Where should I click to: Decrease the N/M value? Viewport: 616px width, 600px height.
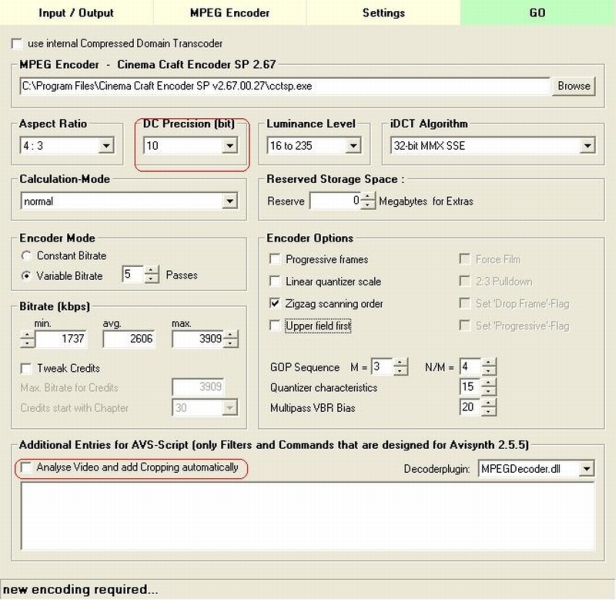click(x=489, y=371)
